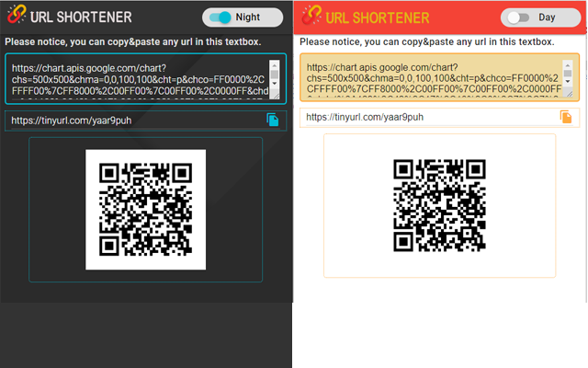The image size is (588, 368).
Task: Click scroll-down arrow in dark URL textbox
Action: click(275, 84)
